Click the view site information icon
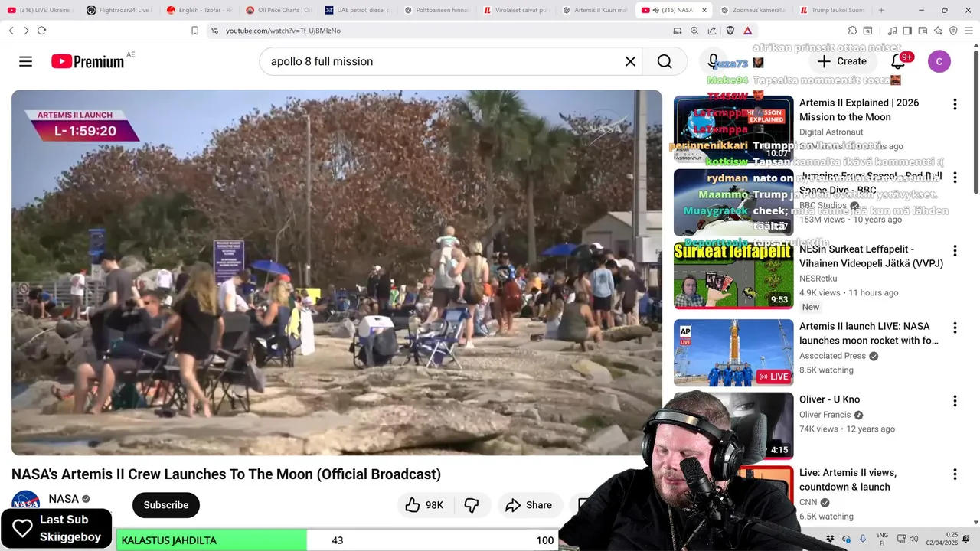This screenshot has width=980, height=551. point(215,31)
